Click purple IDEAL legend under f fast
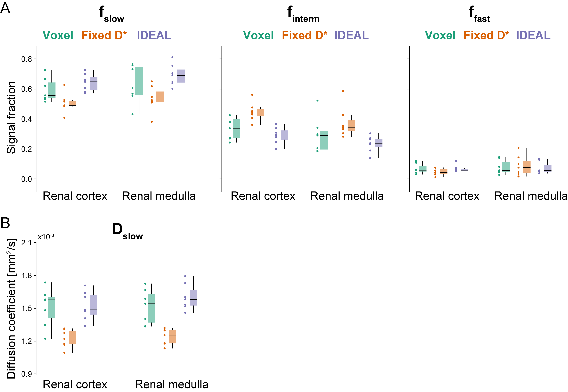This screenshot has width=568, height=392. (533, 35)
